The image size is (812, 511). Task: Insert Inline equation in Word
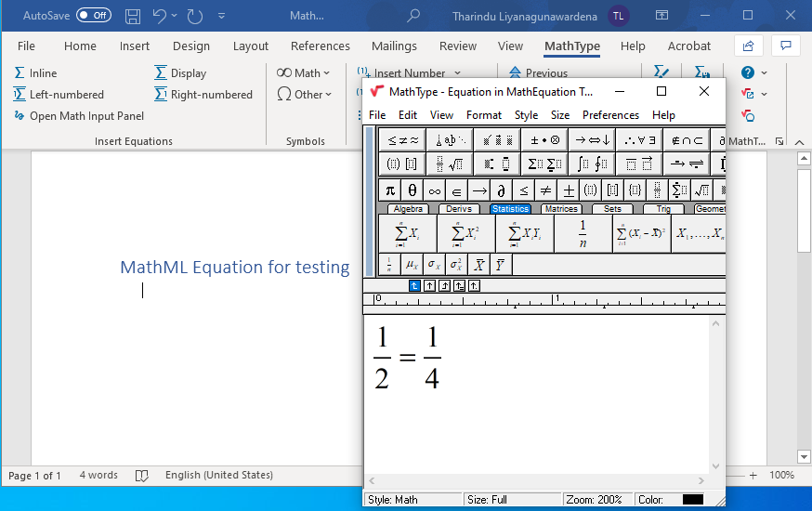pos(35,73)
